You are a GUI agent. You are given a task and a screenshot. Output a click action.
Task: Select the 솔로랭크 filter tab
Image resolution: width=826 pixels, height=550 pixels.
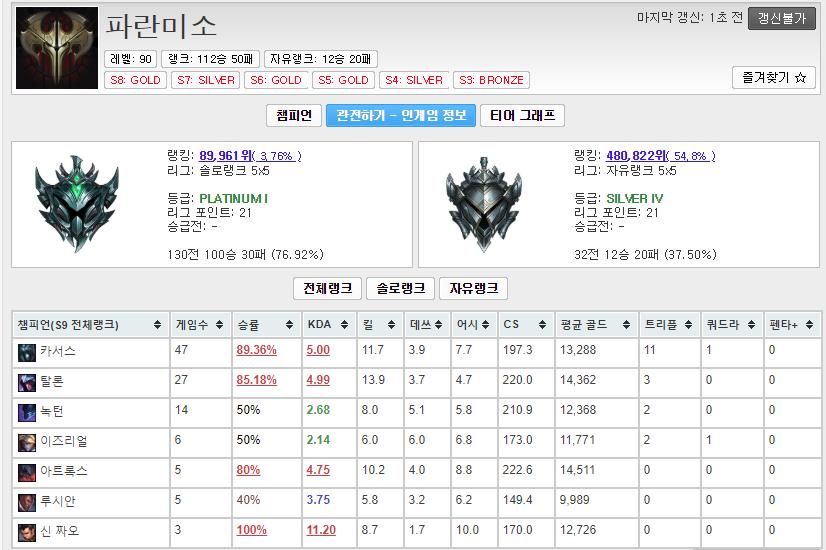[400, 288]
